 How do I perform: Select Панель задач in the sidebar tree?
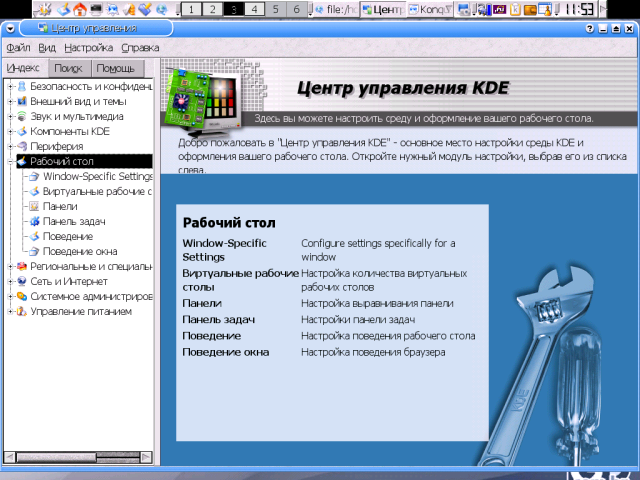click(74, 221)
